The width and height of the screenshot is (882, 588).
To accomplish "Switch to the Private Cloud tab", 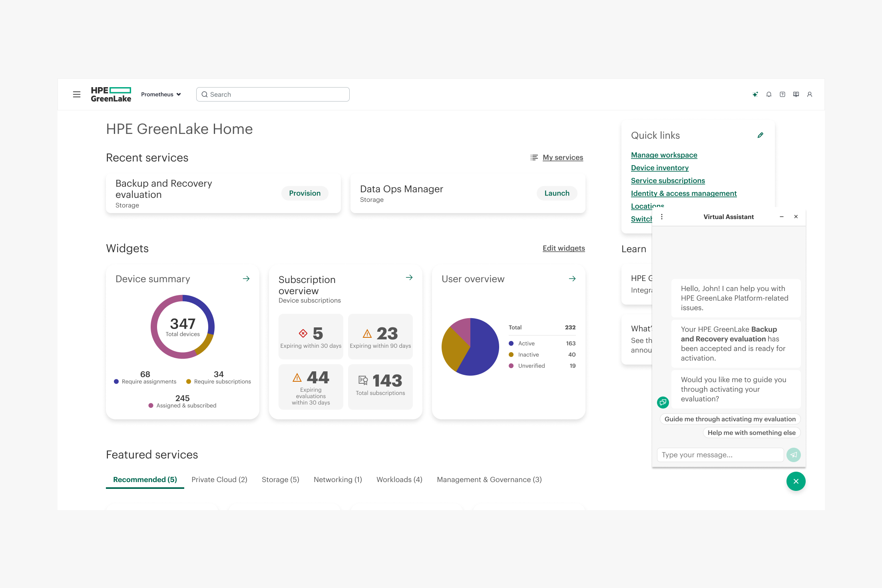I will coord(219,479).
